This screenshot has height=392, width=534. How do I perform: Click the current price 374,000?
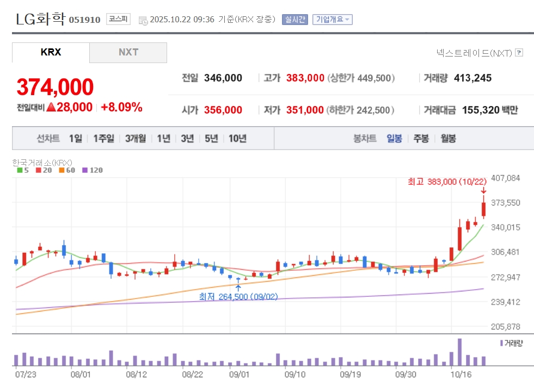point(55,87)
